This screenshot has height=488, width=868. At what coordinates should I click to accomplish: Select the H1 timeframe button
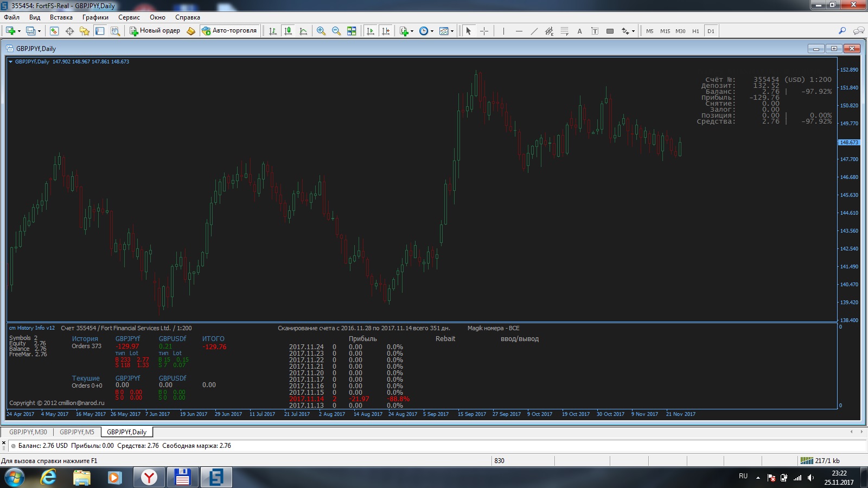695,31
